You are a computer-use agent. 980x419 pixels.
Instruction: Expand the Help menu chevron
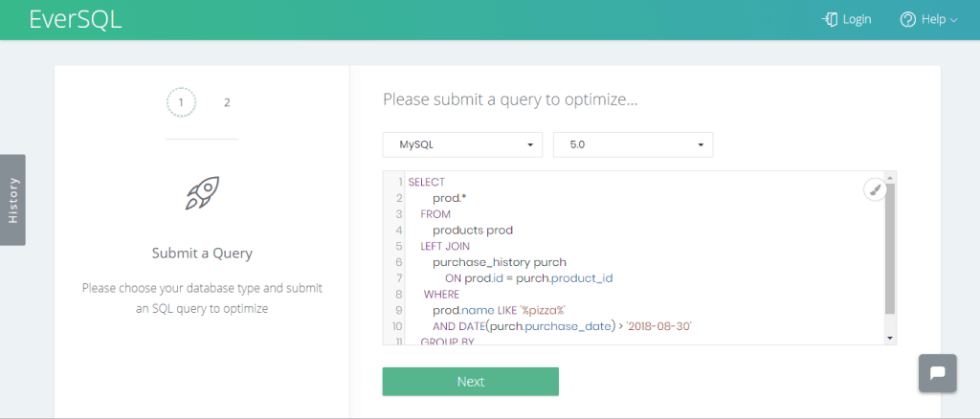[953, 20]
